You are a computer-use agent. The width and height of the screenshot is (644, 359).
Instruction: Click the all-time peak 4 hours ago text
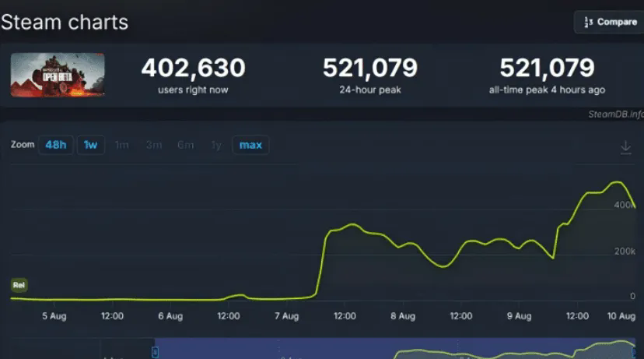[547, 90]
